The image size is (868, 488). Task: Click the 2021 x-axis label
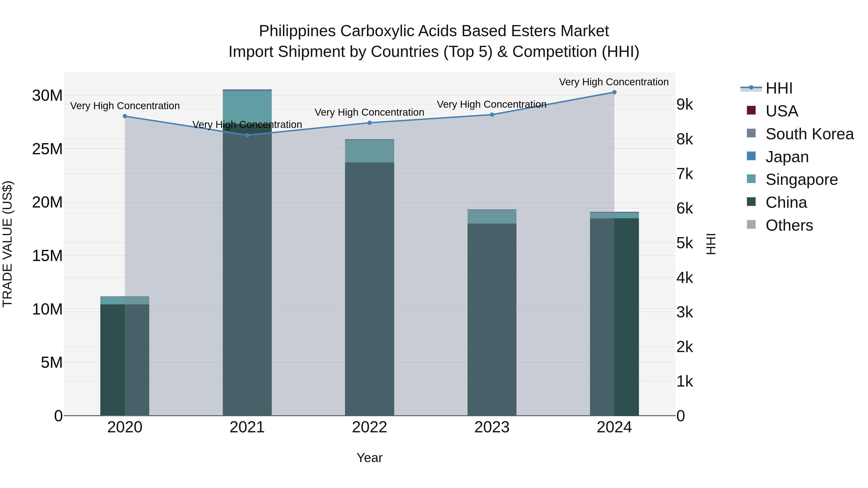247,427
